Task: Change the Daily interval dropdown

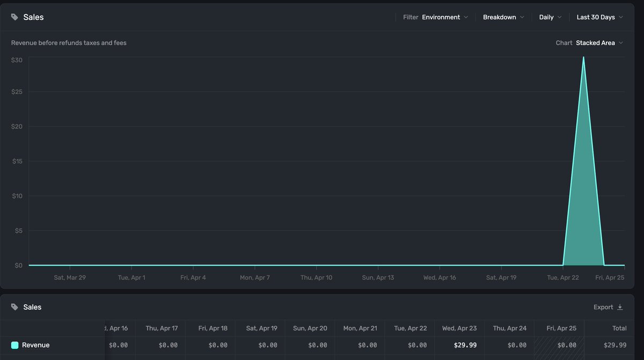Action: [551, 17]
